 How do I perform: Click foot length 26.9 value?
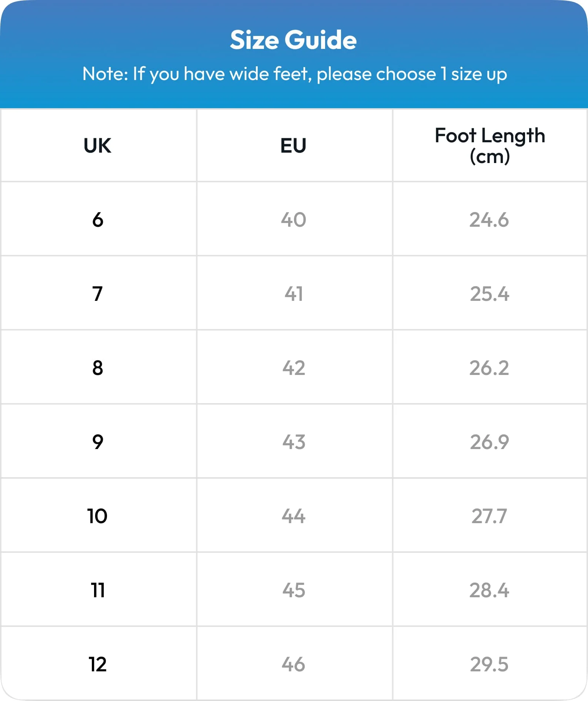coord(490,442)
